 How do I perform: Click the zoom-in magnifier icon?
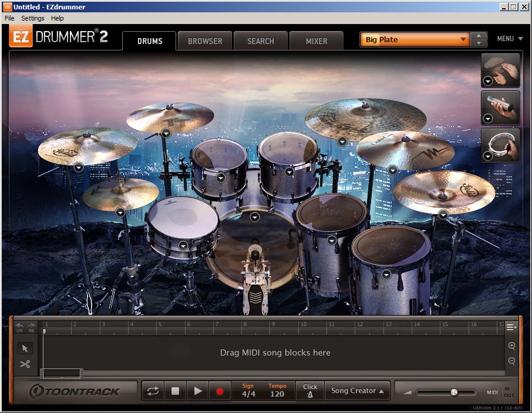point(511,346)
